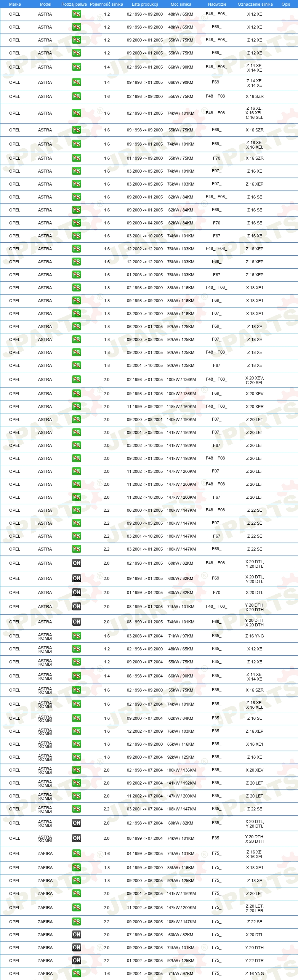
Task: Click diesel ON icon in Zafira X 20 DTL row
Action: 76,935
